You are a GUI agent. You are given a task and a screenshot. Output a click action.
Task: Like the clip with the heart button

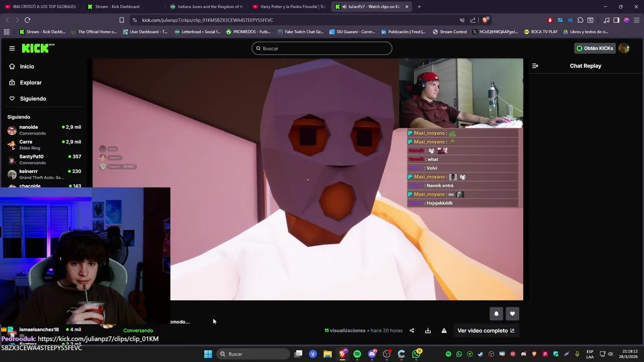(x=512, y=314)
